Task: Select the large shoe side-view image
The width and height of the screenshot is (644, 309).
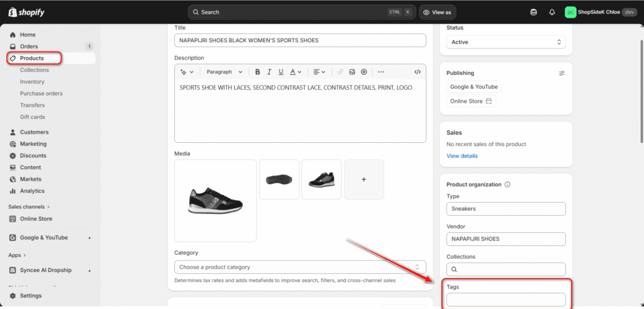Action: coord(216,201)
